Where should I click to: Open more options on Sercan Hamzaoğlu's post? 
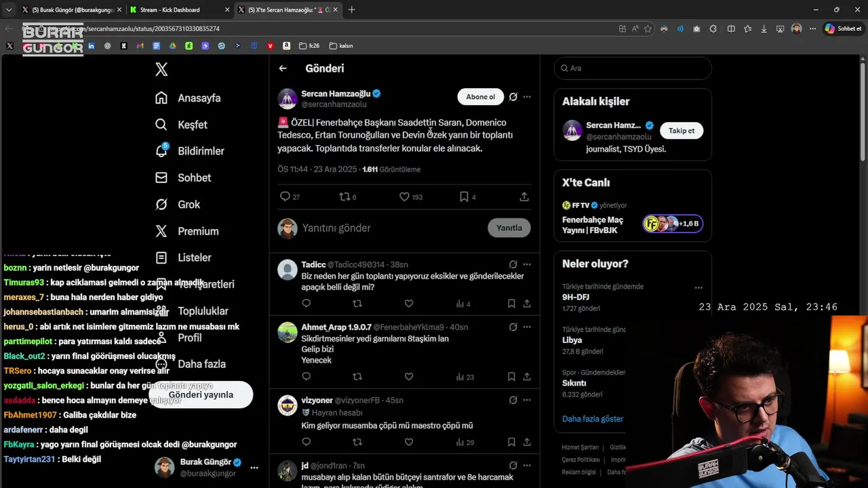pyautogui.click(x=527, y=97)
